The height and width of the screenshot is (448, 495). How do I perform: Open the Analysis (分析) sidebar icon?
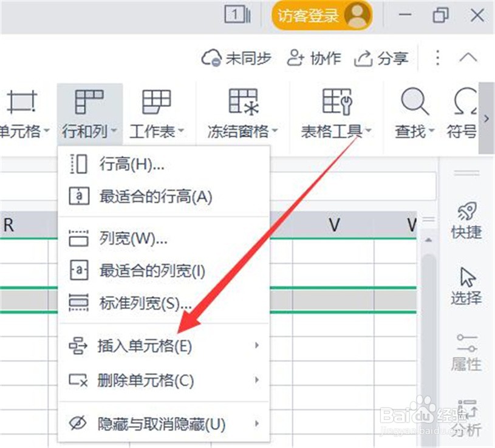click(x=466, y=410)
